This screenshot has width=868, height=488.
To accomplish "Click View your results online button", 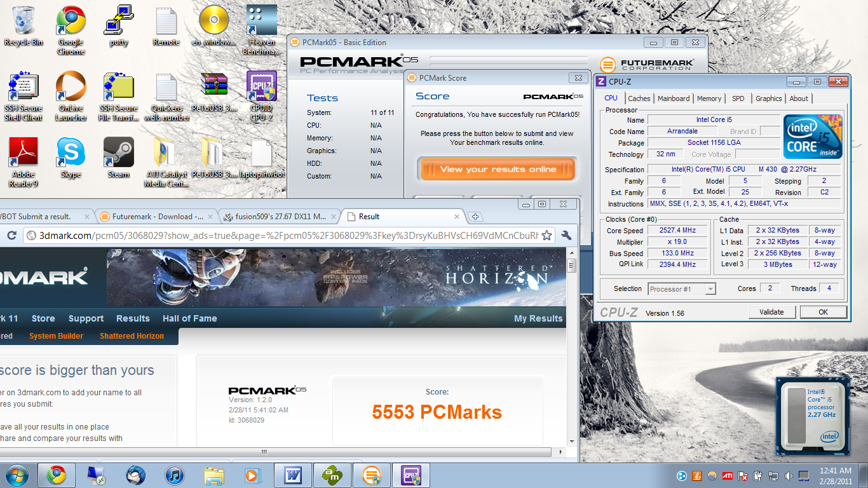I will pos(498,169).
